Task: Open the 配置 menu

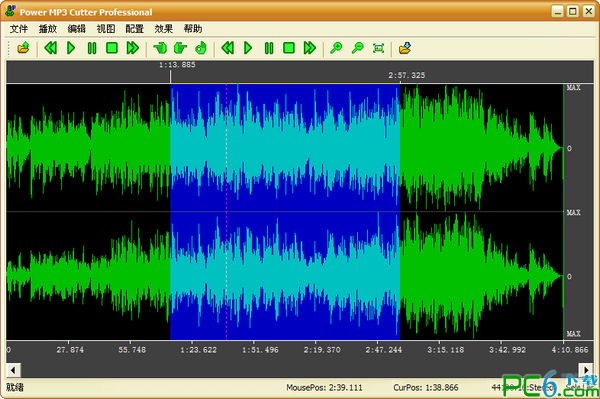Action: pos(135,29)
